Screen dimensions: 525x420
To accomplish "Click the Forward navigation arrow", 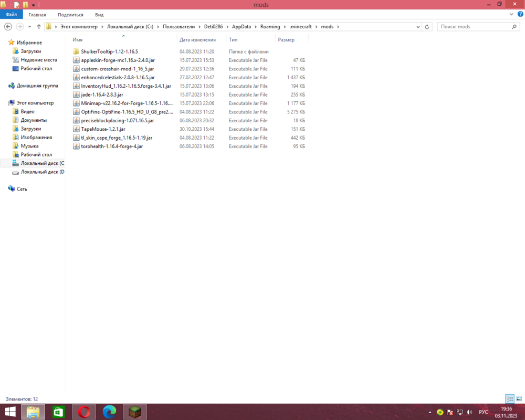I will point(20,26).
